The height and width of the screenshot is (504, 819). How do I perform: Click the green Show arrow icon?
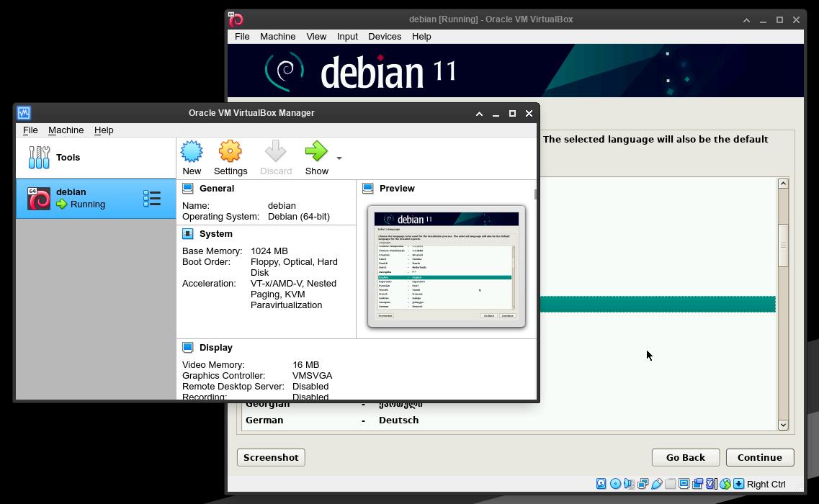tap(316, 151)
